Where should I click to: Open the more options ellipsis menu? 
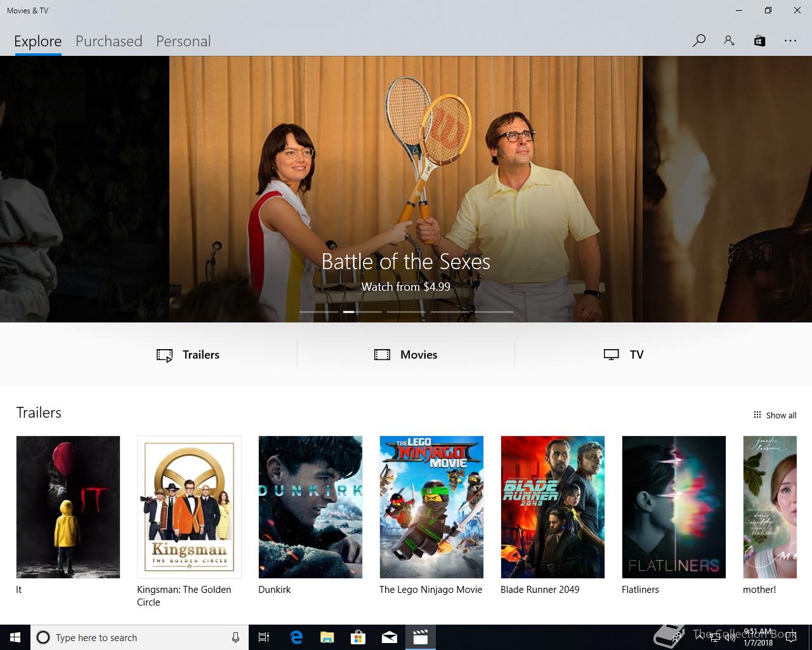point(790,41)
